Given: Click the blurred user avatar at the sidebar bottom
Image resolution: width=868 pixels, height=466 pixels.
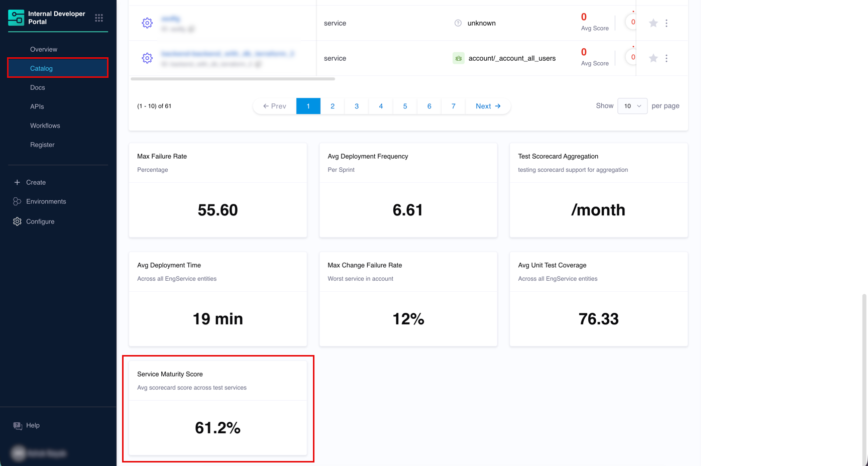Looking at the screenshot, I should (x=19, y=453).
